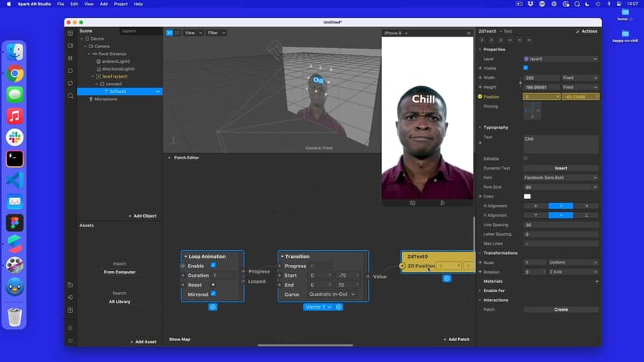The height and width of the screenshot is (362, 644).
Task: Switch to the Layers tab
Action: (x=129, y=31)
